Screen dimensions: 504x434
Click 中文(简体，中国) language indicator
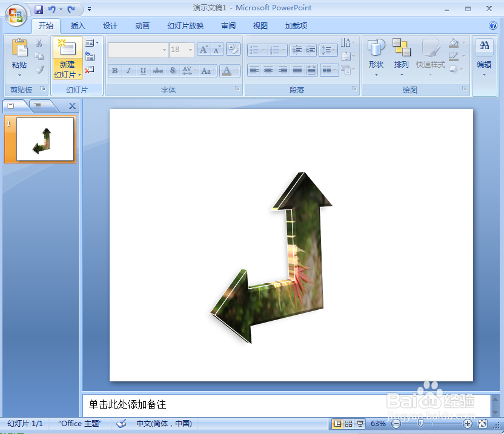coord(164,424)
